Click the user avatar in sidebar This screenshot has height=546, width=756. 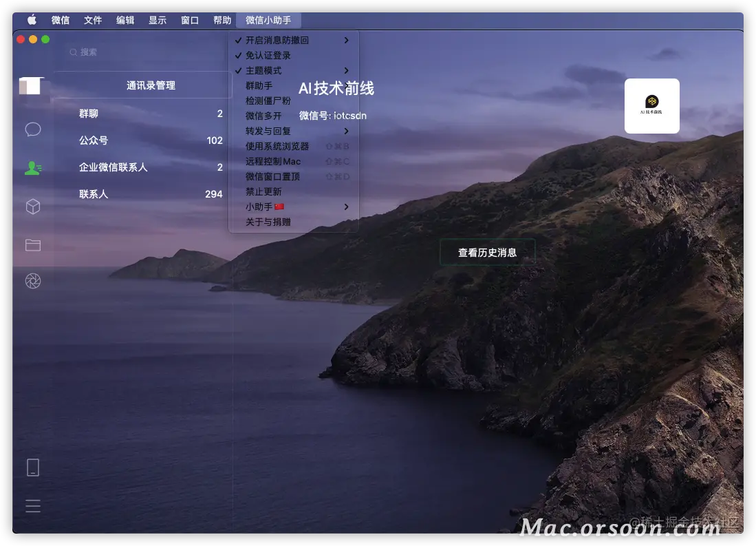[32, 87]
